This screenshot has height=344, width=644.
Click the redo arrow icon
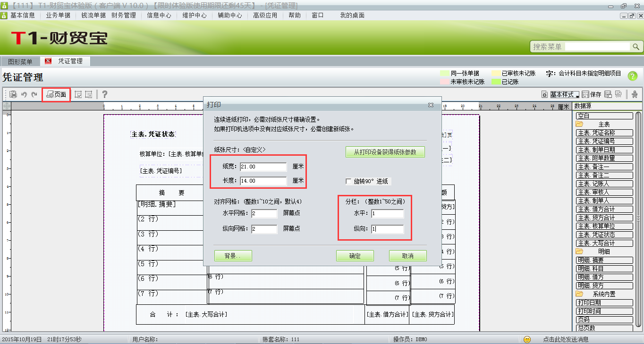coord(34,94)
